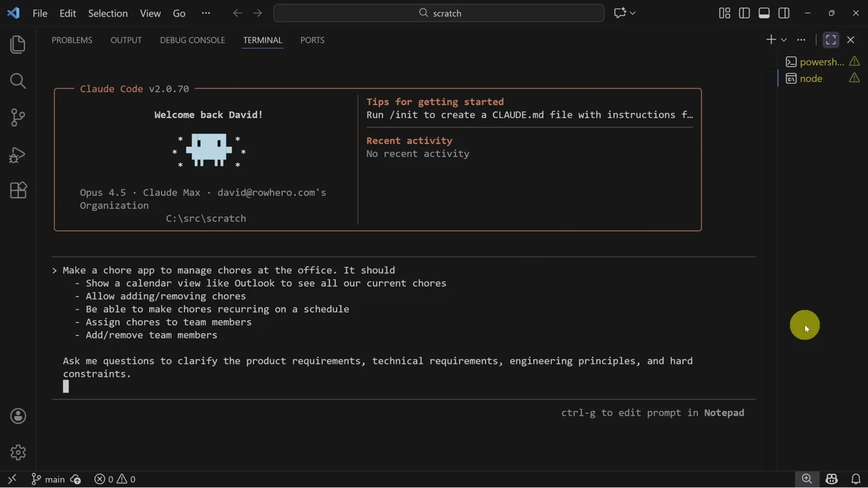
Task: Open the View menu
Action: coord(150,13)
